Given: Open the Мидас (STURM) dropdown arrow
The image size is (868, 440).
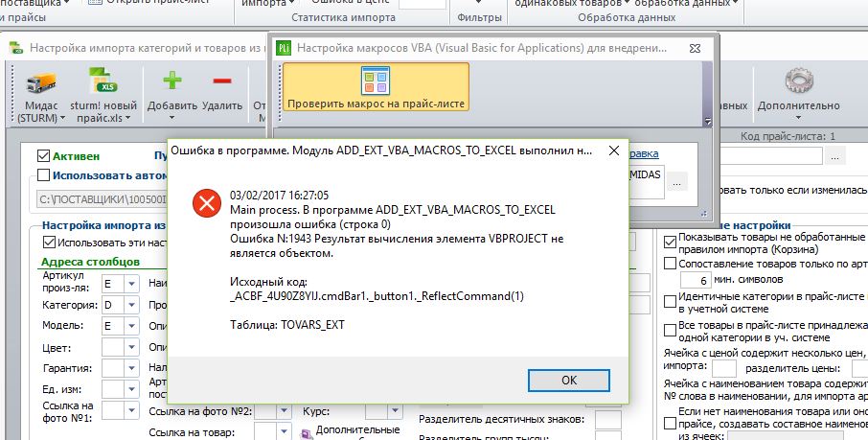Looking at the screenshot, I should [x=62, y=118].
